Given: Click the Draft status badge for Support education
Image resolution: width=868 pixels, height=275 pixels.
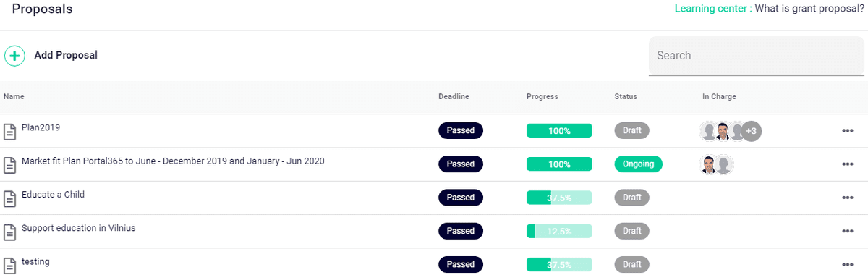Looking at the screenshot, I should 631,231.
